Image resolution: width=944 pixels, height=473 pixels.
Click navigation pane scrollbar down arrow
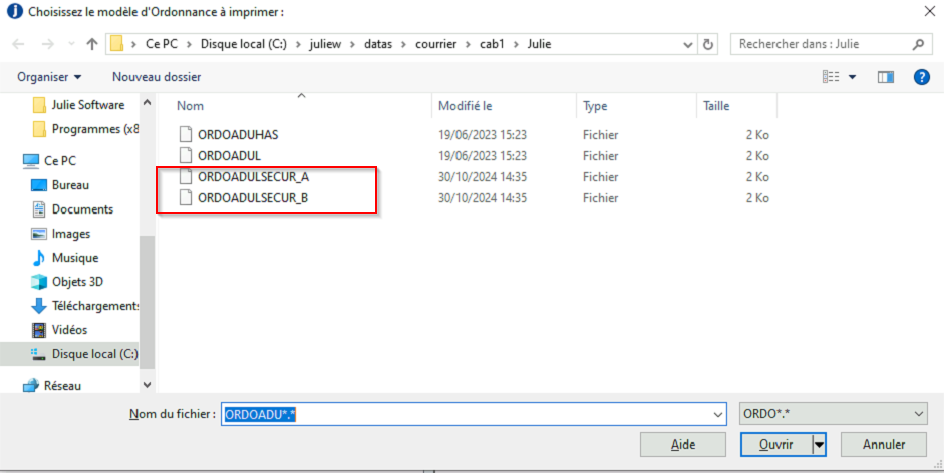point(148,385)
